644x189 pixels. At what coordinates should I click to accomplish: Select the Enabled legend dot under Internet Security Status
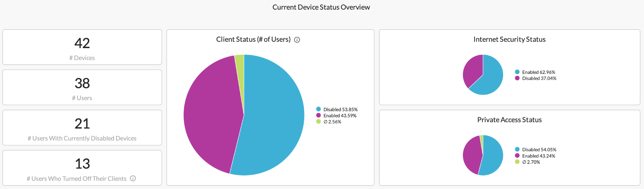[517, 72]
